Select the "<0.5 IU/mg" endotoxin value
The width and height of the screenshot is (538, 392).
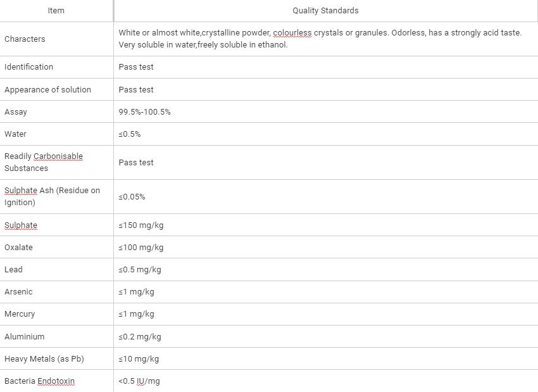click(139, 381)
